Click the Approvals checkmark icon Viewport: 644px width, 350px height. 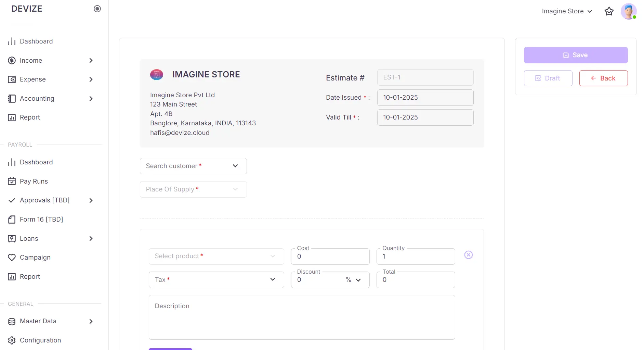click(x=12, y=200)
